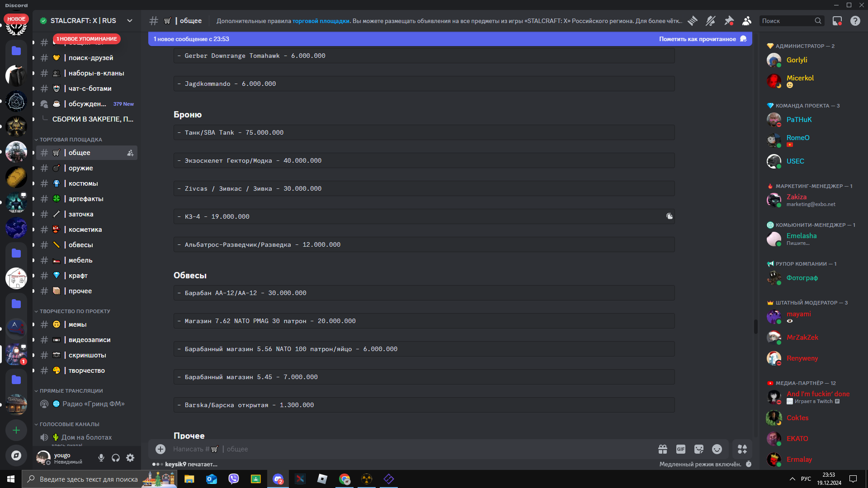Open the творчество channel
The height and width of the screenshot is (488, 868).
(87, 371)
